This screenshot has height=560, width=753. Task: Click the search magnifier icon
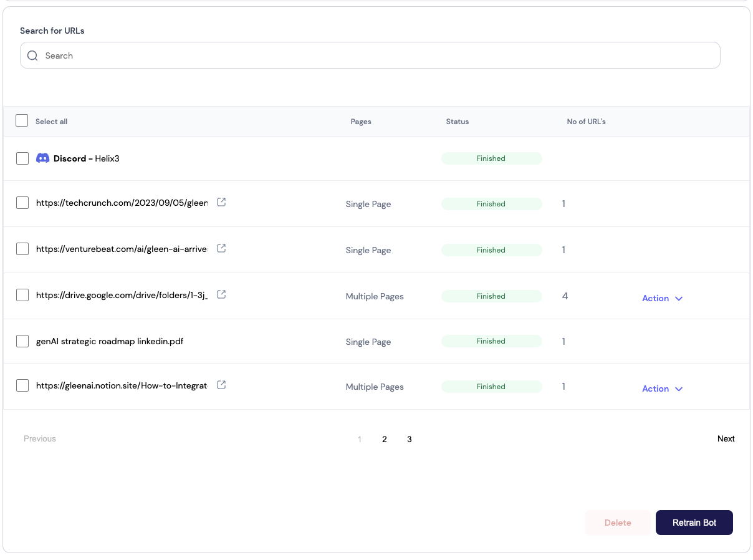click(x=32, y=56)
